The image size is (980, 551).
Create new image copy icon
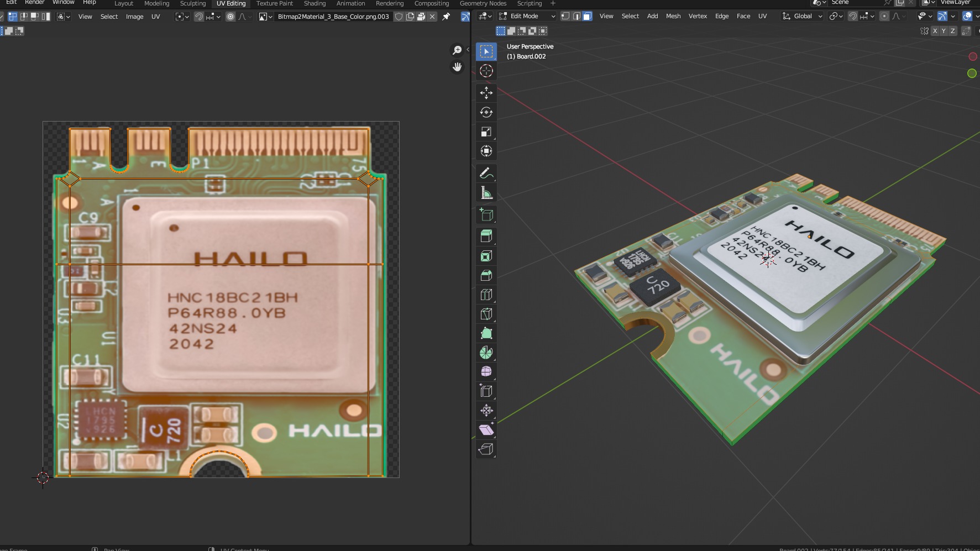click(x=410, y=17)
